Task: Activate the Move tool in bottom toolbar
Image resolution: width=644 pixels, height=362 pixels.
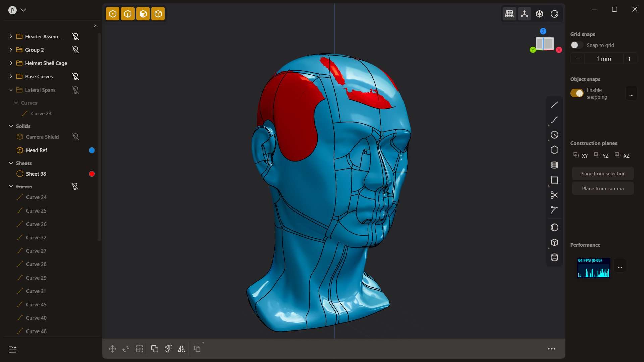Action: click(112, 349)
